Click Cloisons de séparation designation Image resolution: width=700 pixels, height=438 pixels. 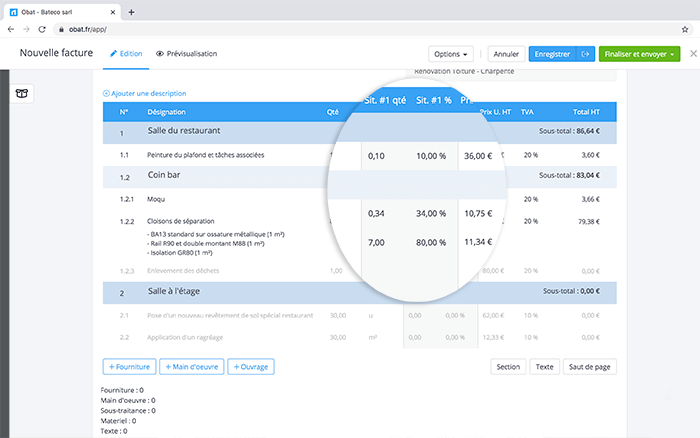click(x=181, y=221)
